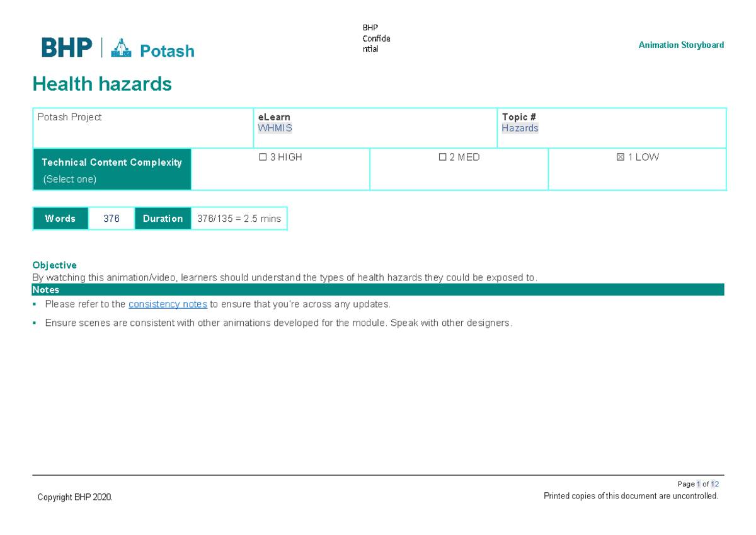Click the 376/135 = 2.5 mins duration value
The image size is (756, 535).
pyautogui.click(x=239, y=219)
